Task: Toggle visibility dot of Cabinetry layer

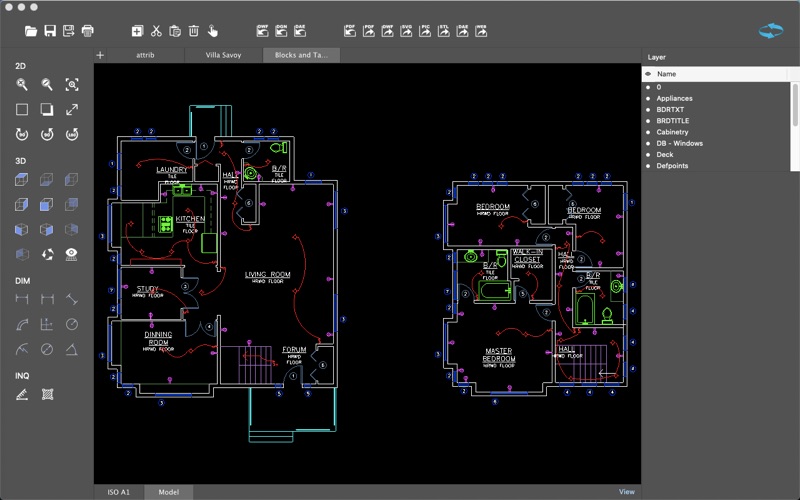Action: (x=648, y=132)
